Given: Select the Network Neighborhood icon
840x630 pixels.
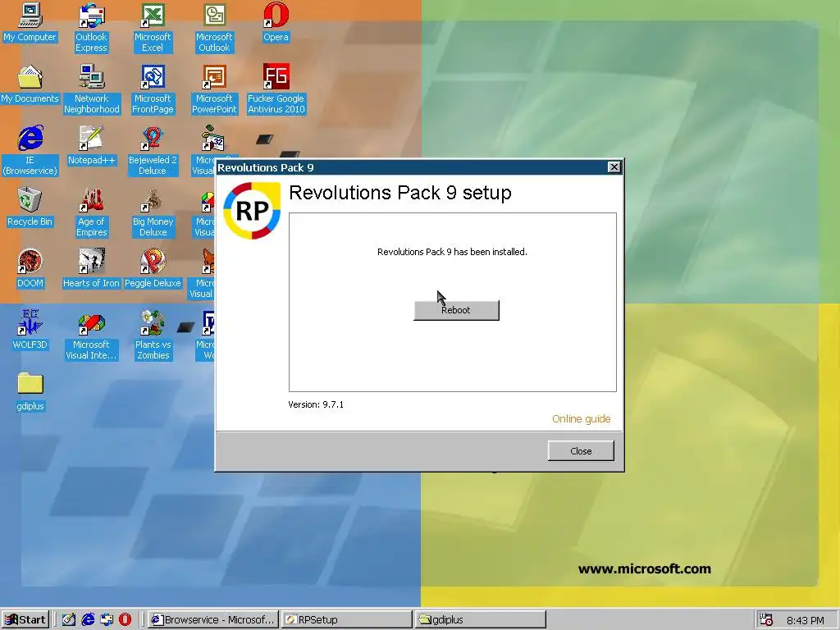Looking at the screenshot, I should point(92,89).
